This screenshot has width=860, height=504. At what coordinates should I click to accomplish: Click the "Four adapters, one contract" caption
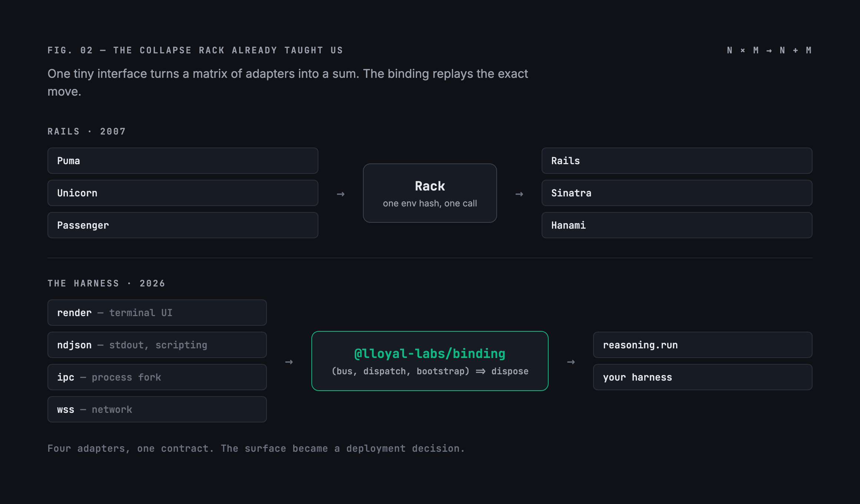[256, 449]
